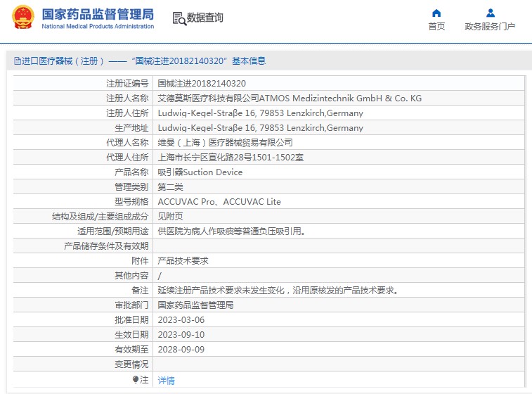Screen dimensions: 532x394
Task: Select expiry date 2028-09-09
Action: [x=181, y=350]
